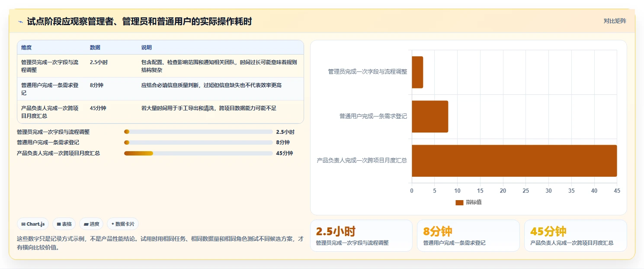Click the 维度 column header

[x=26, y=48]
